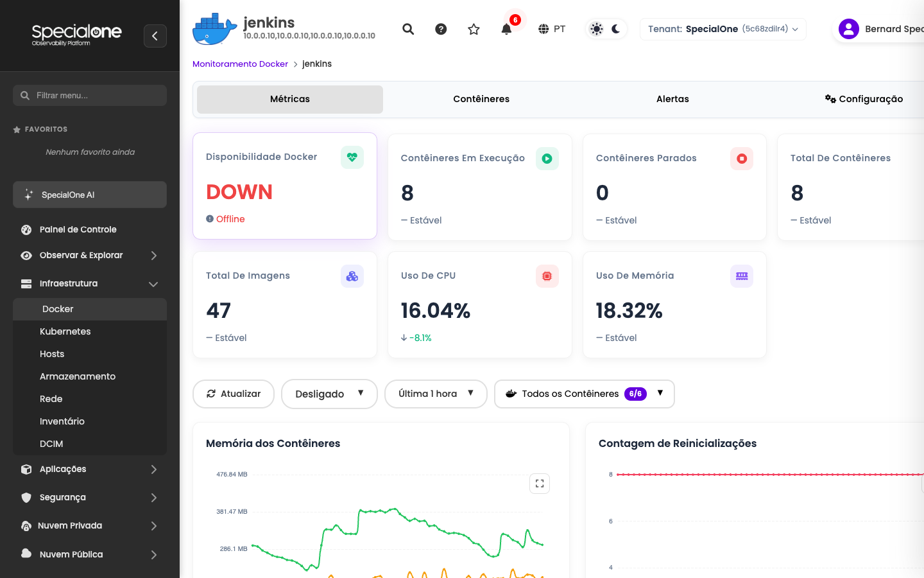Open SpecialOne AI assistant
924x578 pixels.
point(90,195)
